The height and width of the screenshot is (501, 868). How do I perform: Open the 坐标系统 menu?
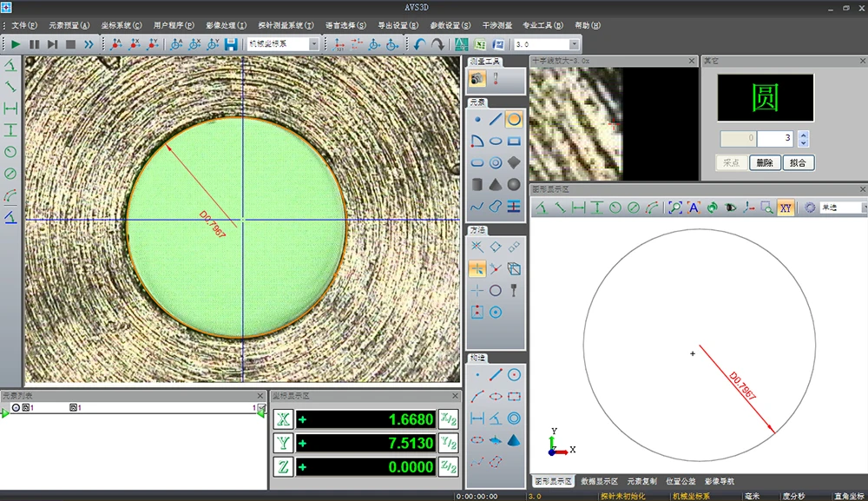tap(121, 25)
